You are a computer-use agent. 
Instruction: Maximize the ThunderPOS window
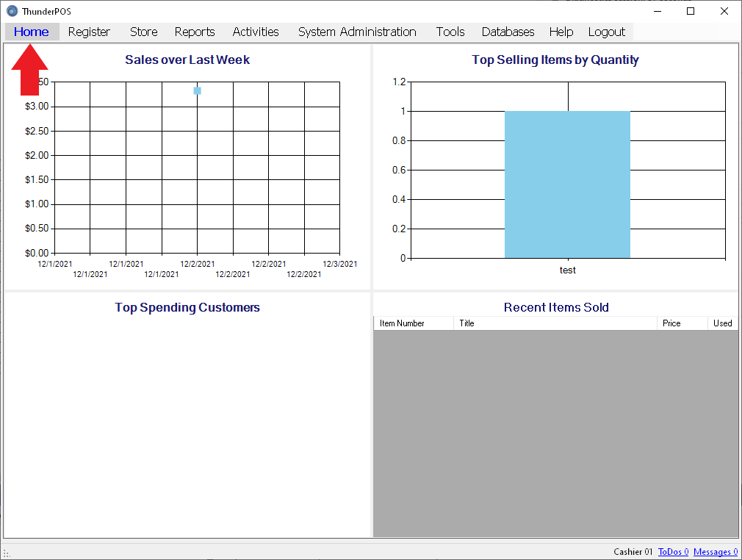[691, 11]
